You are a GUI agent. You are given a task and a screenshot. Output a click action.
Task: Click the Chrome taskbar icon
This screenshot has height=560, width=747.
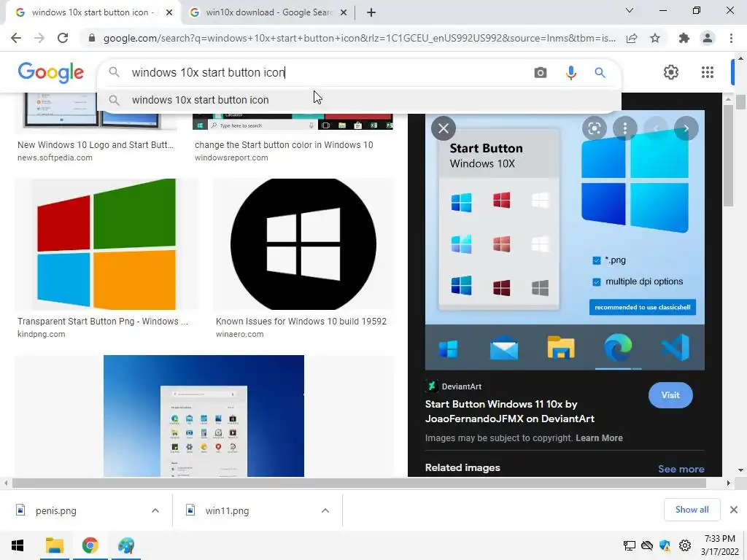(90, 545)
